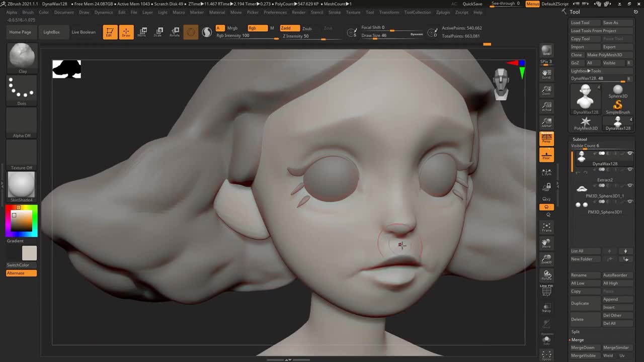The image size is (644, 362).
Task: Select the SimpleBrush tool icon
Action: tap(618, 107)
